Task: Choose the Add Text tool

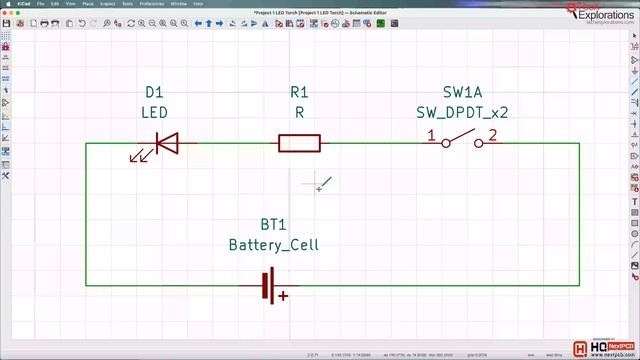Action: (x=635, y=202)
